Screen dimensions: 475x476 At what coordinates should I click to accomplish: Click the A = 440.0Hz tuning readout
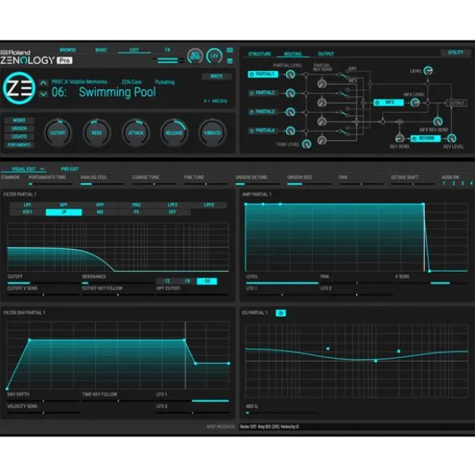point(216,101)
